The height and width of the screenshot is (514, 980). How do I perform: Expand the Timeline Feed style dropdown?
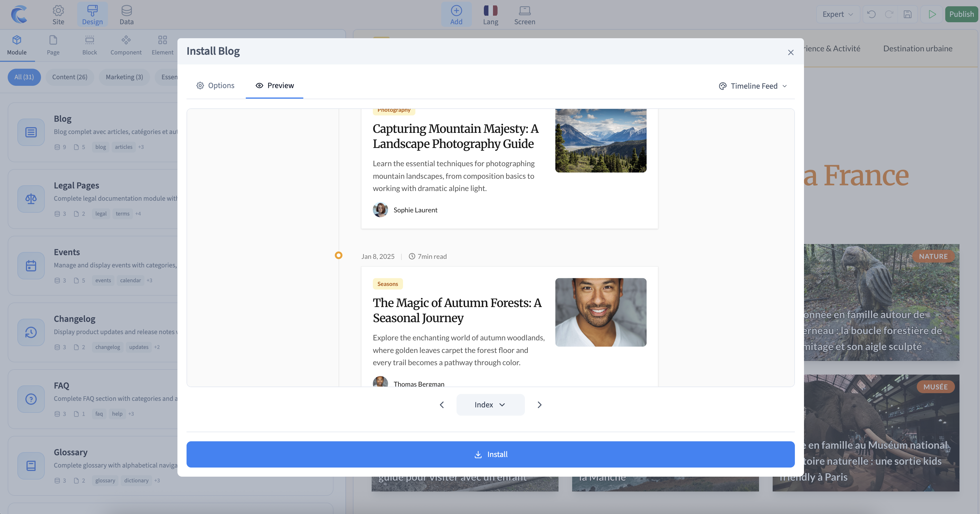pyautogui.click(x=753, y=86)
